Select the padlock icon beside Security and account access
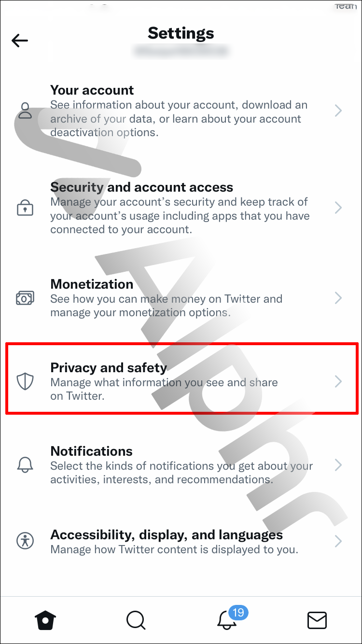The width and height of the screenshot is (362, 644). [25, 208]
